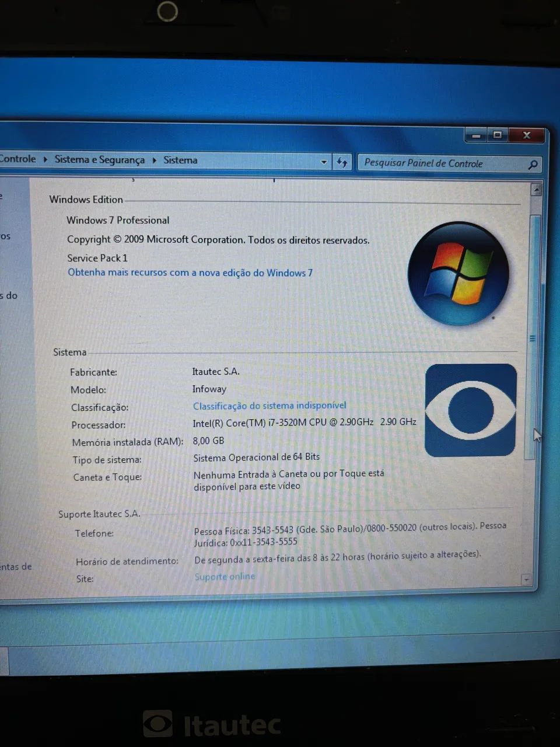Expand arrow before Sistema e Segurança breadcrumb
Image resolution: width=560 pixels, height=747 pixels.
pos(45,159)
